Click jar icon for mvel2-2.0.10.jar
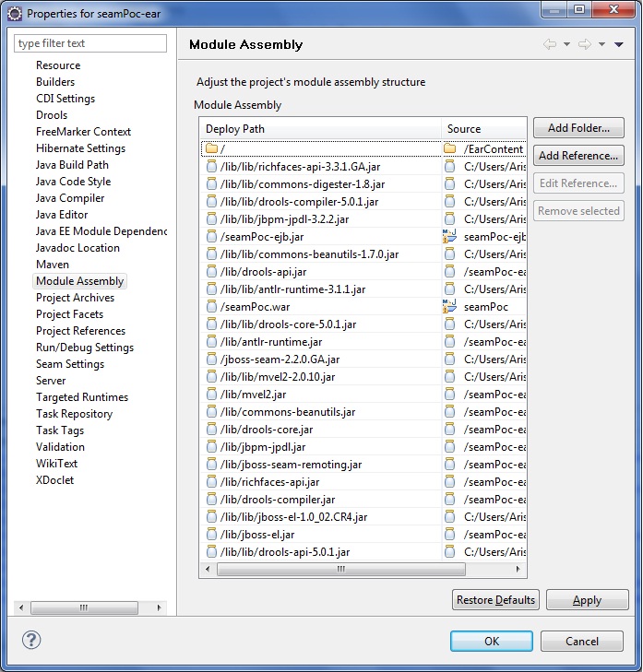This screenshot has height=672, width=643. [211, 377]
